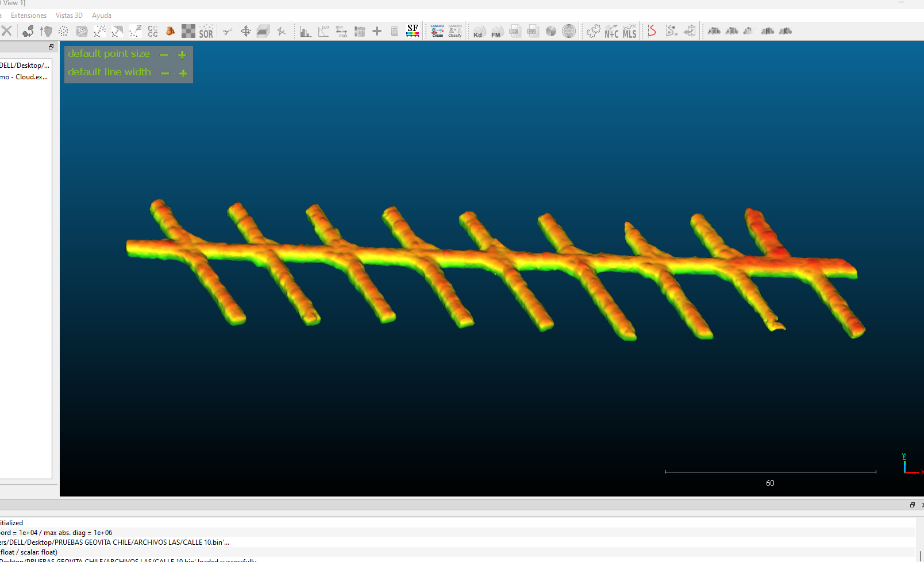This screenshot has height=562, width=924.
Task: Launch the MLS smoothing plugin icon
Action: (630, 32)
